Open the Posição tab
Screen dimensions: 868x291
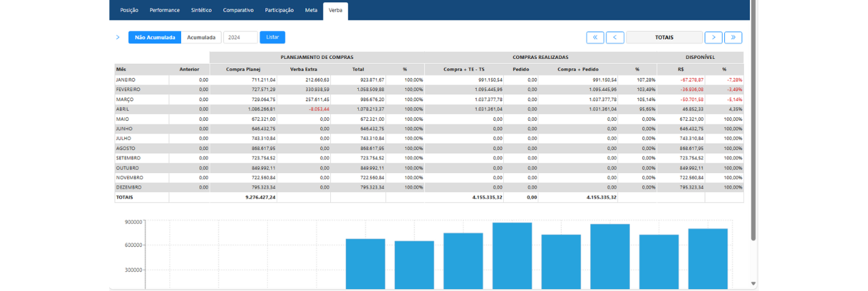[x=130, y=10]
